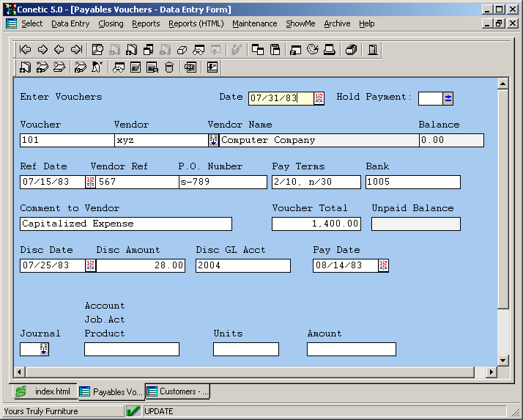This screenshot has width=523, height=420.
Task: Expand the Journal dropdown list
Action: click(x=43, y=350)
